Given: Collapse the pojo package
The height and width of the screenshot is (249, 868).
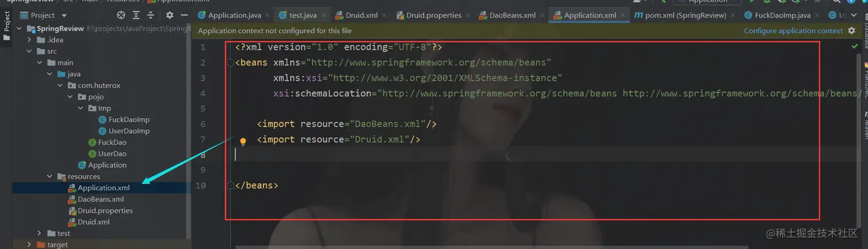Looking at the screenshot, I should (71, 97).
